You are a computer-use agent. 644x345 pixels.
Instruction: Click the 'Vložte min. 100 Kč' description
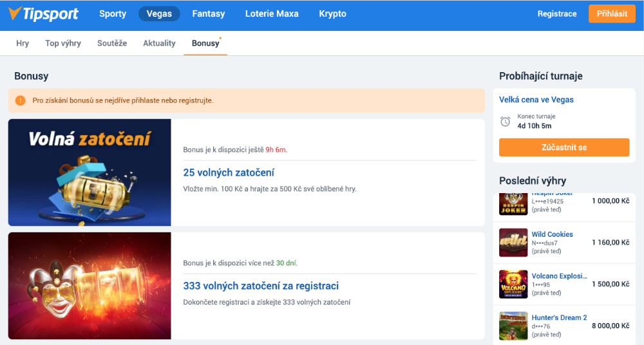point(270,189)
